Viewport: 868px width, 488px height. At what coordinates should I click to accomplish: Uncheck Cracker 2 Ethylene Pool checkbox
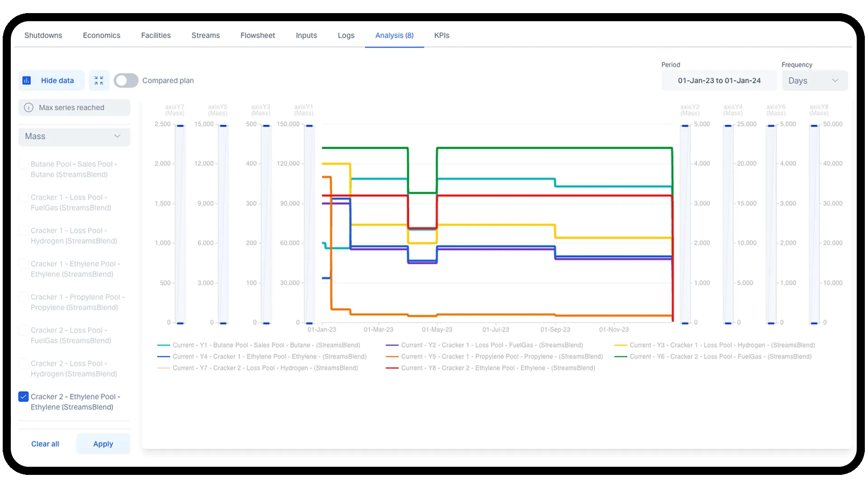[x=24, y=397]
